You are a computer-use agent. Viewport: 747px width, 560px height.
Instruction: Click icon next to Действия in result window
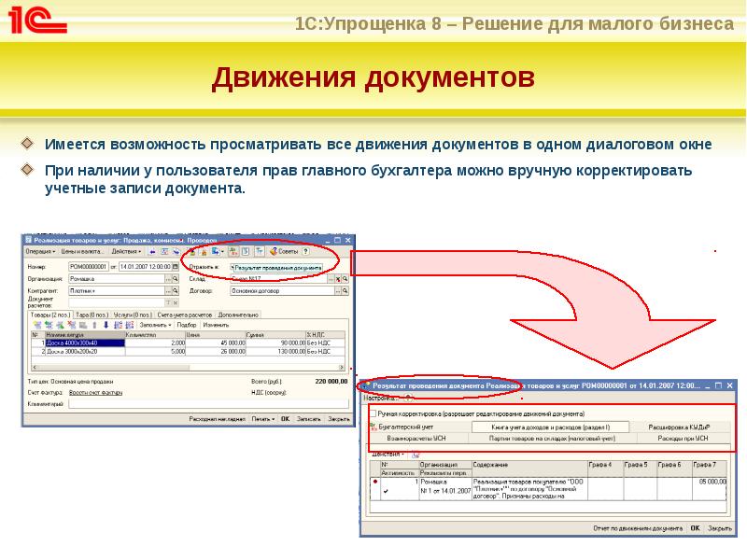click(x=416, y=455)
